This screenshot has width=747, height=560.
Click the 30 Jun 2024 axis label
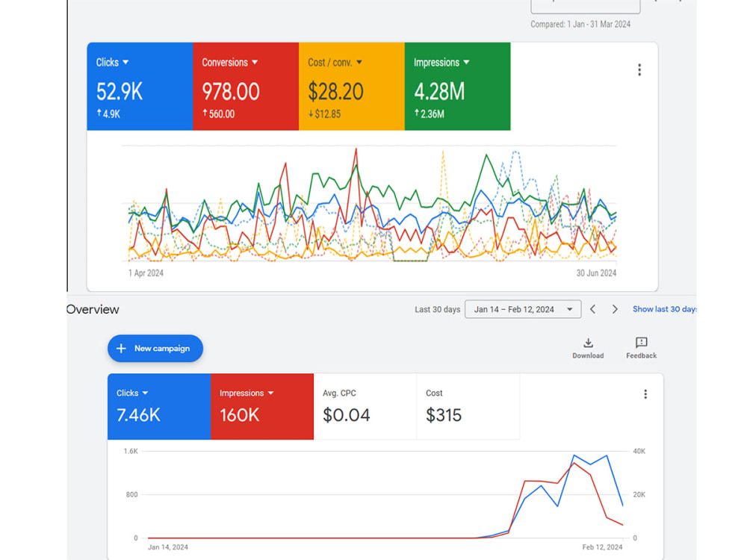(596, 273)
